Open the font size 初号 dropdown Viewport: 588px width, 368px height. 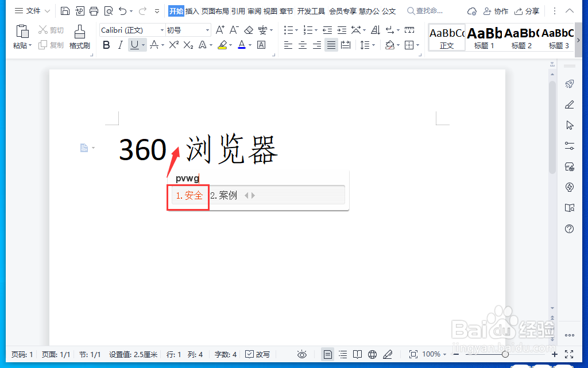pos(207,30)
